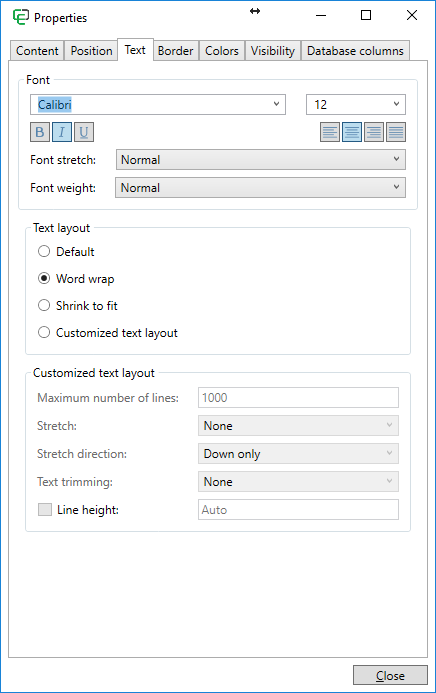
Task: Click the Line height Auto field
Action: pos(298,510)
